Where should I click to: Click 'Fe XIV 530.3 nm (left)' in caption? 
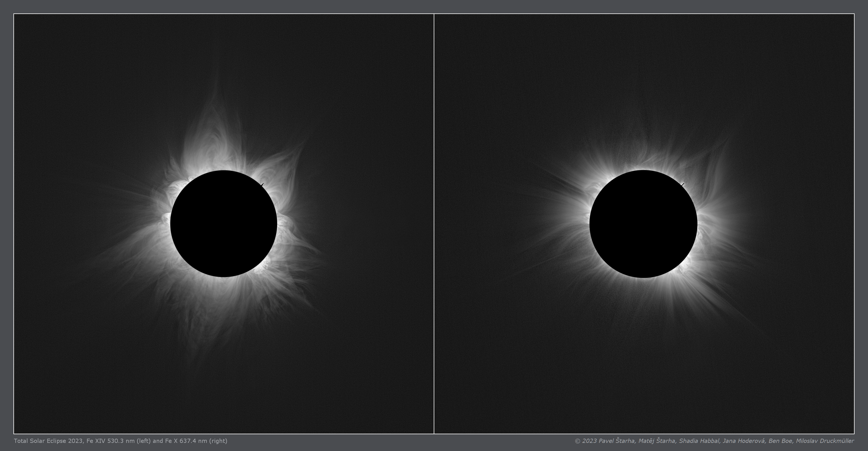coord(119,441)
